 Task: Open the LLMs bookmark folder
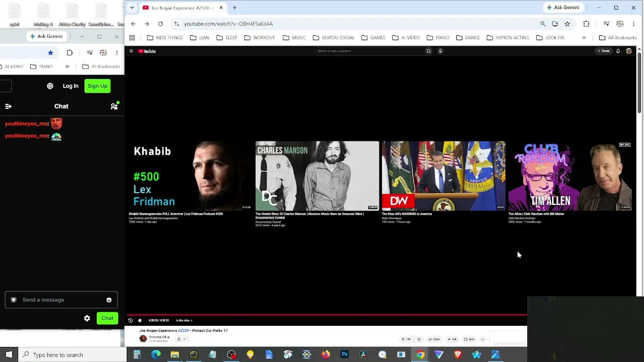200,38
